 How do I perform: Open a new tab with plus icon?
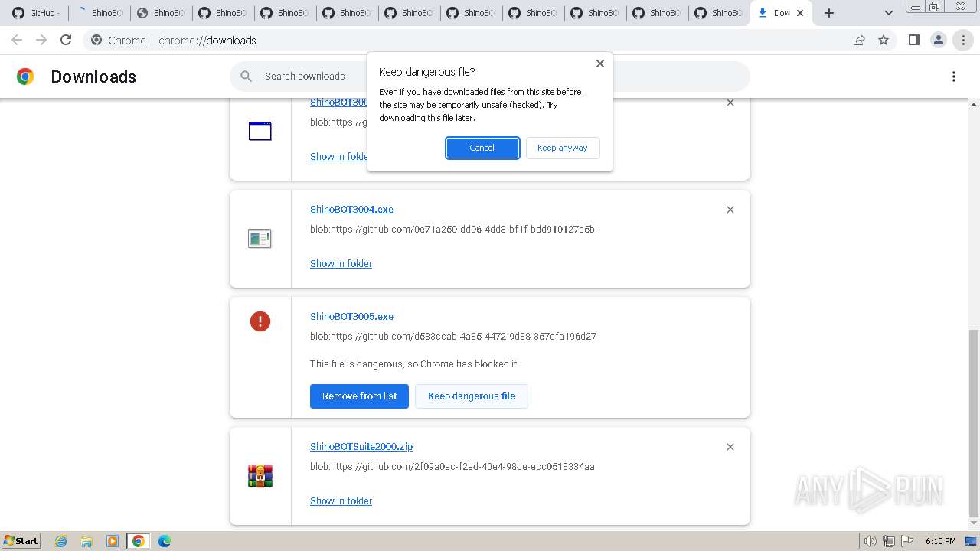coord(829,13)
